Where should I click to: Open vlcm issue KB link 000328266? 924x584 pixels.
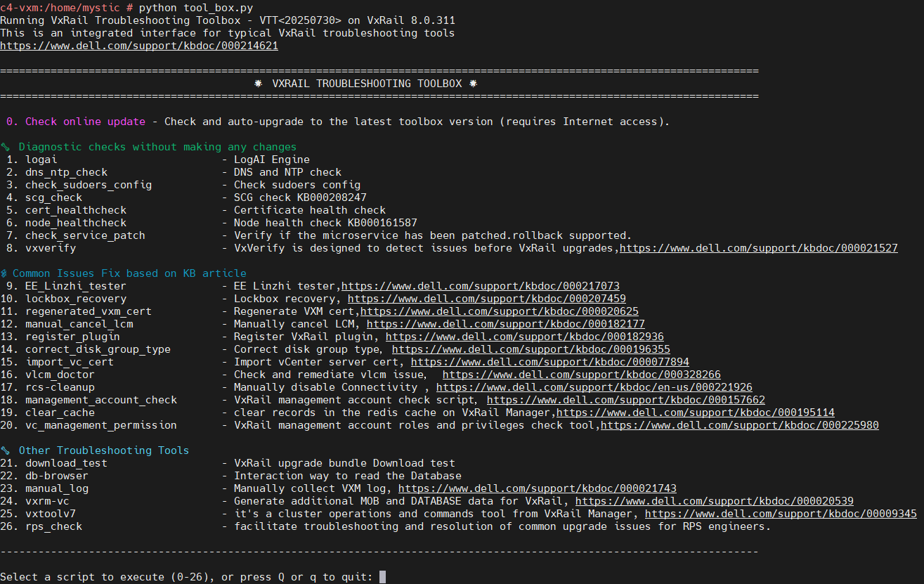[581, 375]
